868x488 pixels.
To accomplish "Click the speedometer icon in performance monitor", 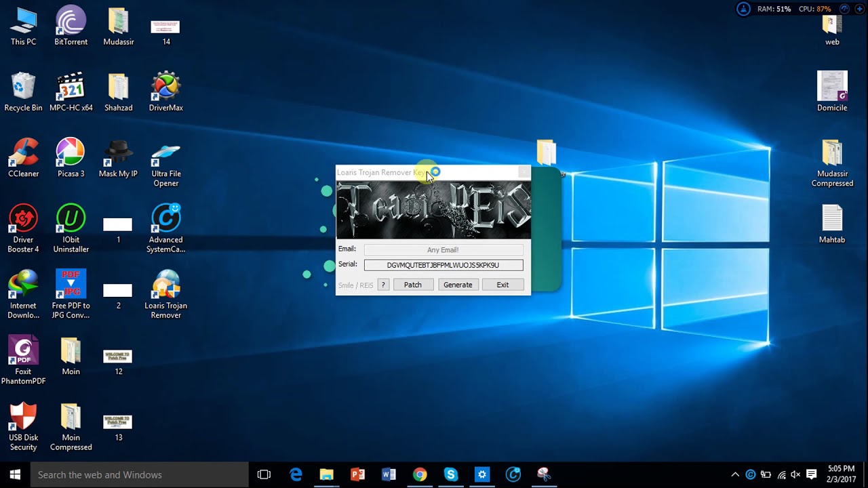I will (x=845, y=9).
